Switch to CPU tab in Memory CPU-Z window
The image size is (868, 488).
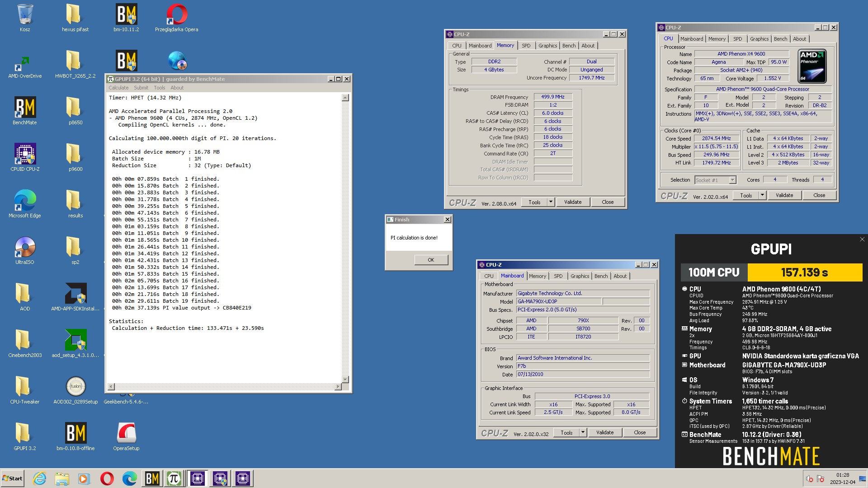click(457, 46)
